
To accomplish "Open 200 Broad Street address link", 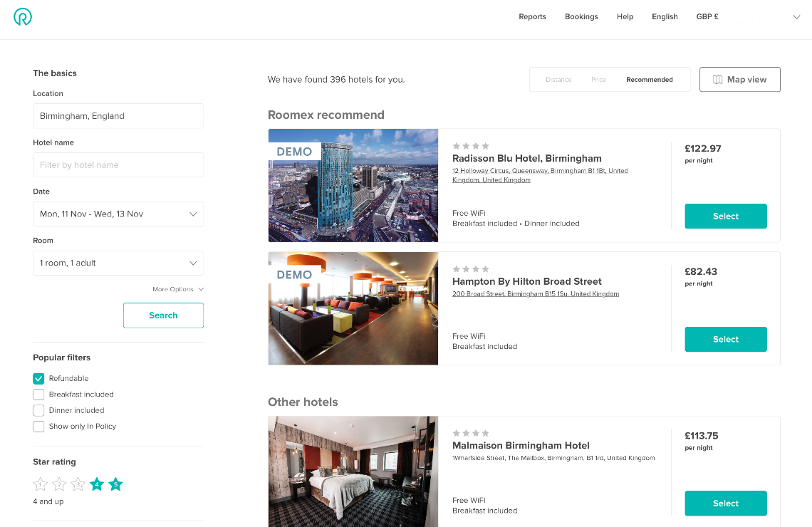I will click(536, 294).
